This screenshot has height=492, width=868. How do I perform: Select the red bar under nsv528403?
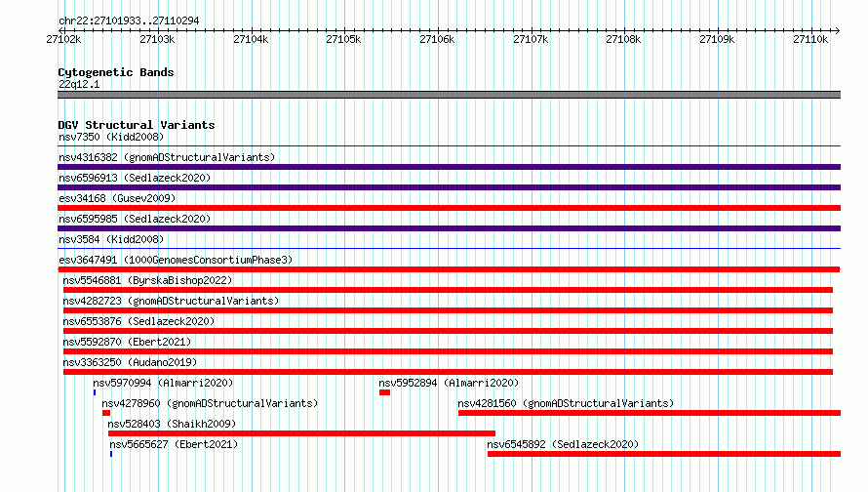(301, 433)
